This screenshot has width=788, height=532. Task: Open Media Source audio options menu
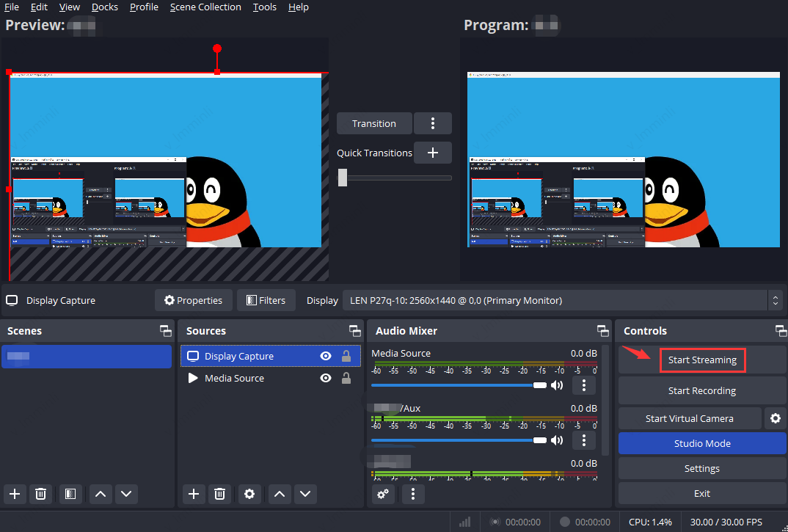coord(583,385)
